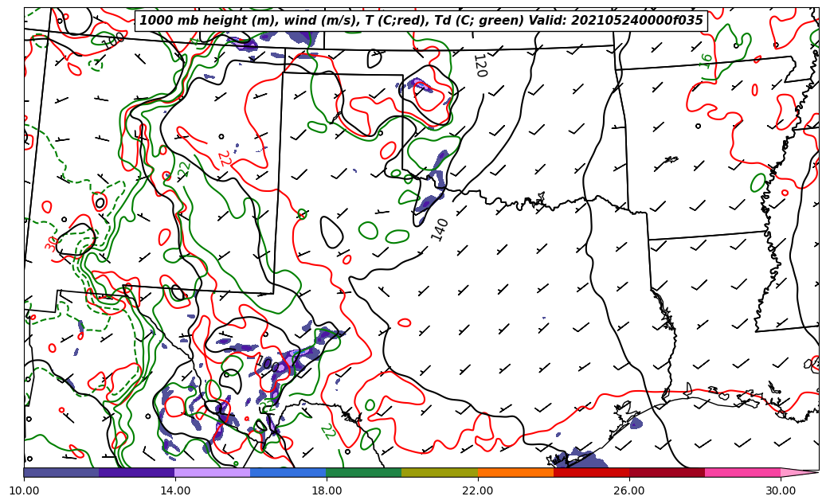Click the 10.00 colorbar tick label
This screenshot has height=504, width=826.
click(24, 490)
